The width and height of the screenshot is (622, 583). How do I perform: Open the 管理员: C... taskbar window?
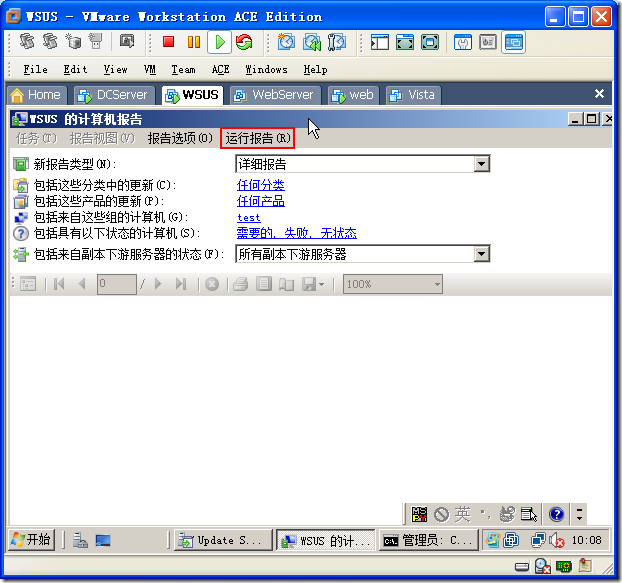coord(429,540)
